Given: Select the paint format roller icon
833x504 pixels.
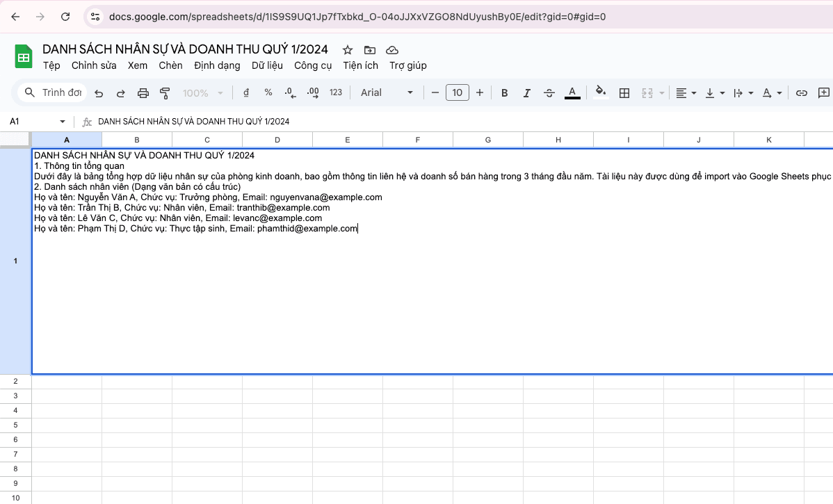Looking at the screenshot, I should (x=165, y=93).
